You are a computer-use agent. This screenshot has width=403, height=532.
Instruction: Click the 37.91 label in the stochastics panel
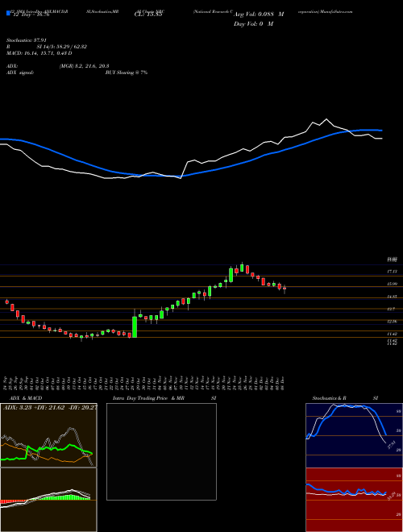tap(391, 444)
